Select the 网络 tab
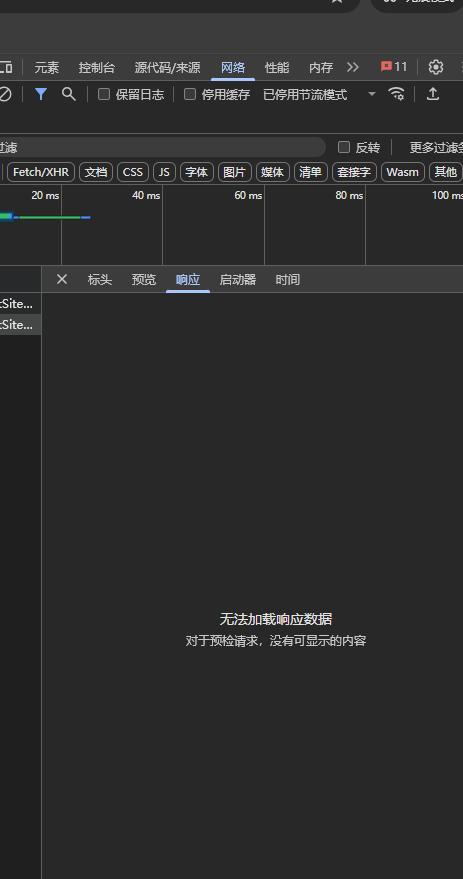Viewport: 463px width, 879px height. point(233,68)
